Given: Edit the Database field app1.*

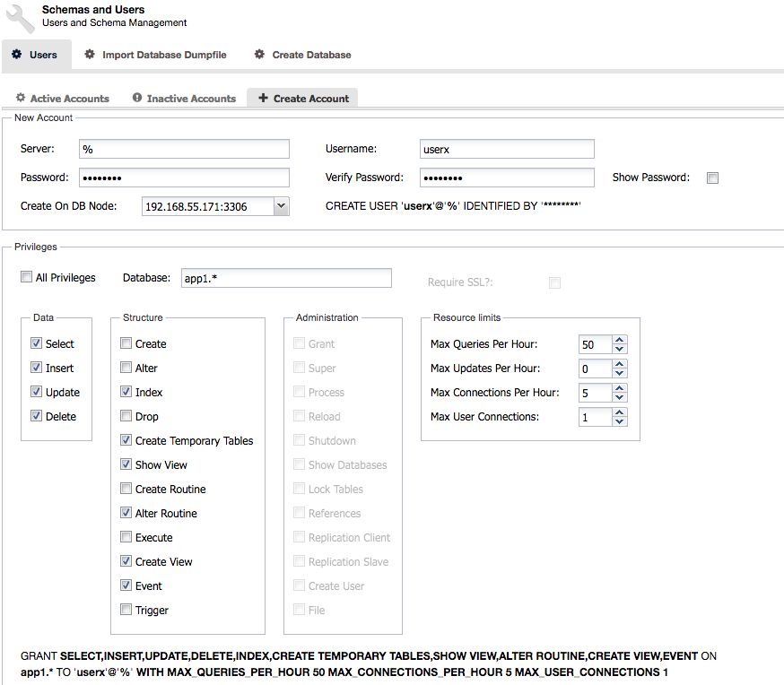Looking at the screenshot, I should click(x=286, y=278).
